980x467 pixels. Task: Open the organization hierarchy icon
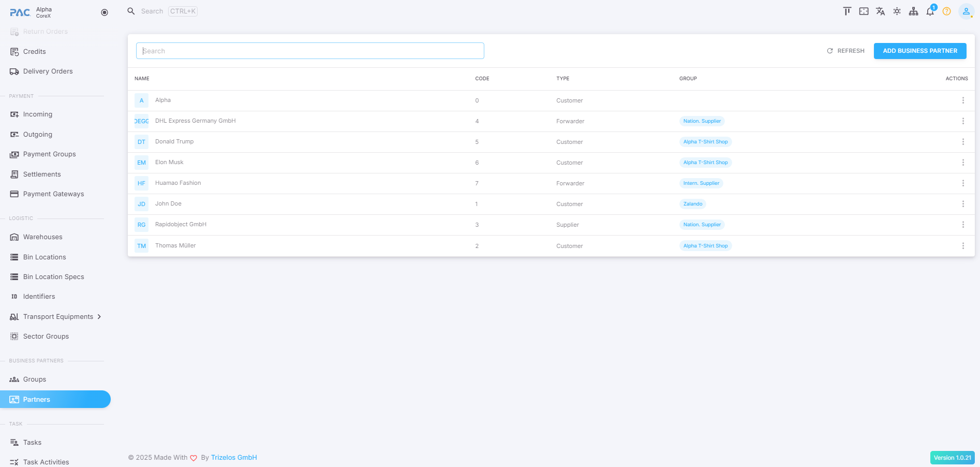[x=913, y=11]
